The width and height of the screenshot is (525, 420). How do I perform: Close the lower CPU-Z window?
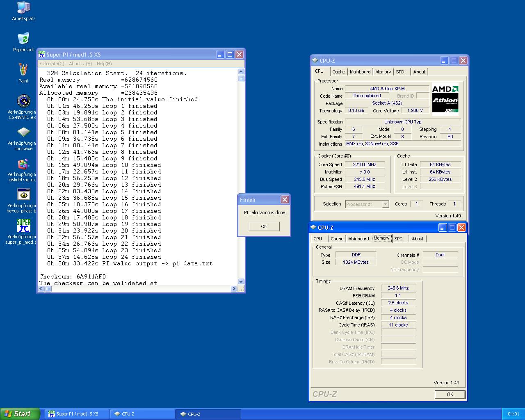click(x=461, y=227)
